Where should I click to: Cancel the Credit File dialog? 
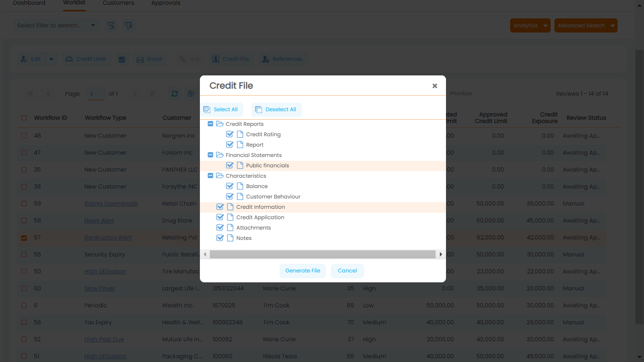click(347, 271)
